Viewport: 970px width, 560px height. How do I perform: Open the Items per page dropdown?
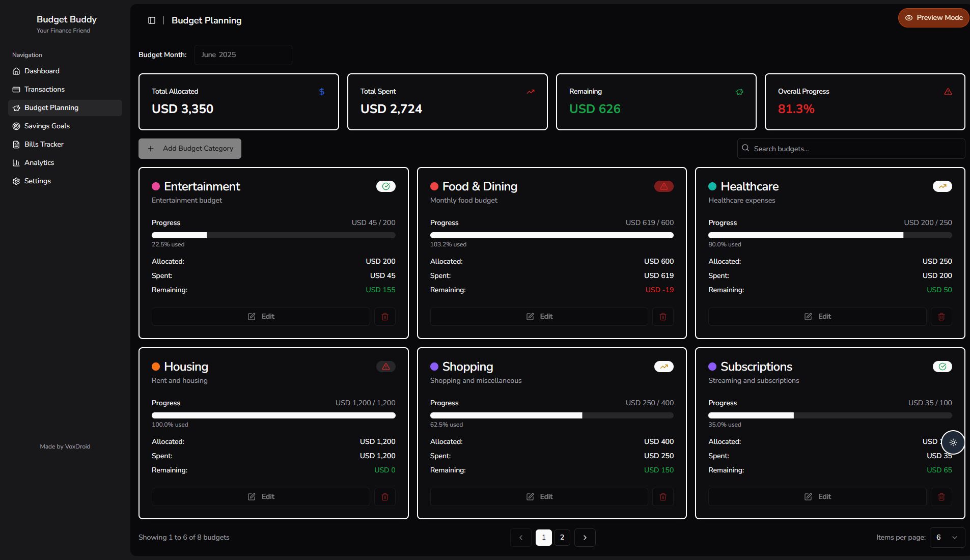(x=947, y=538)
